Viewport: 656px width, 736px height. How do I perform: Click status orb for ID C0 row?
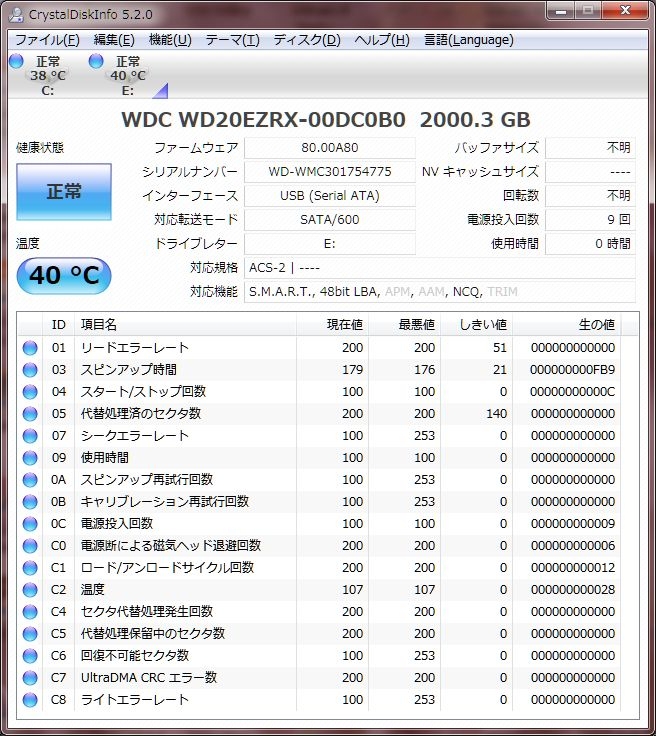pyautogui.click(x=30, y=546)
